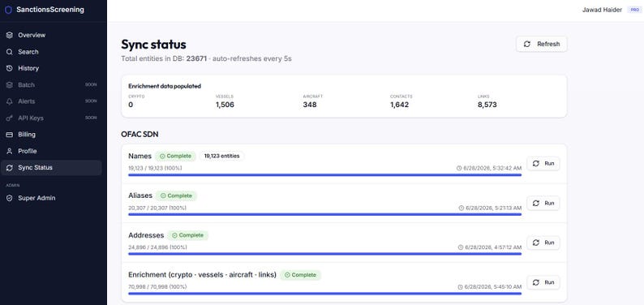This screenshot has height=305, width=644.
Task: Click the Aircraft count 348
Action: click(x=310, y=105)
